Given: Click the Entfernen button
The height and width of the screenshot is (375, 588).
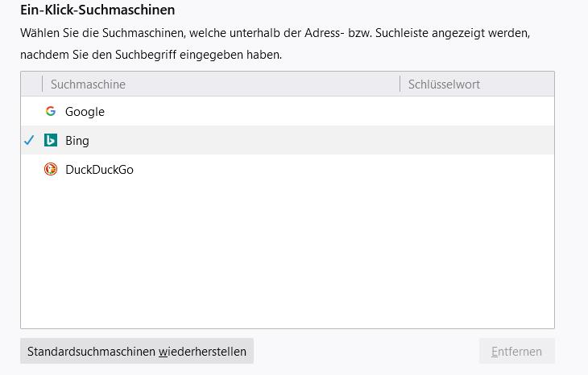Looking at the screenshot, I should tap(516, 351).
